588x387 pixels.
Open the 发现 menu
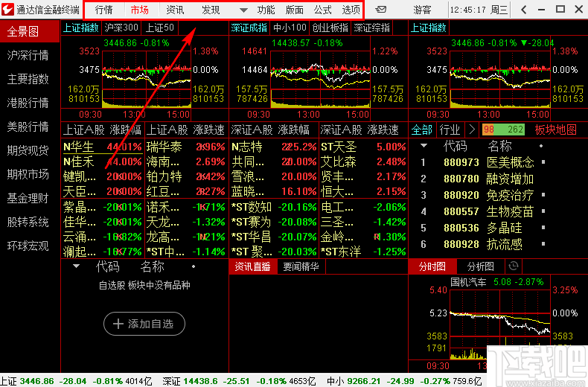pyautogui.click(x=211, y=10)
